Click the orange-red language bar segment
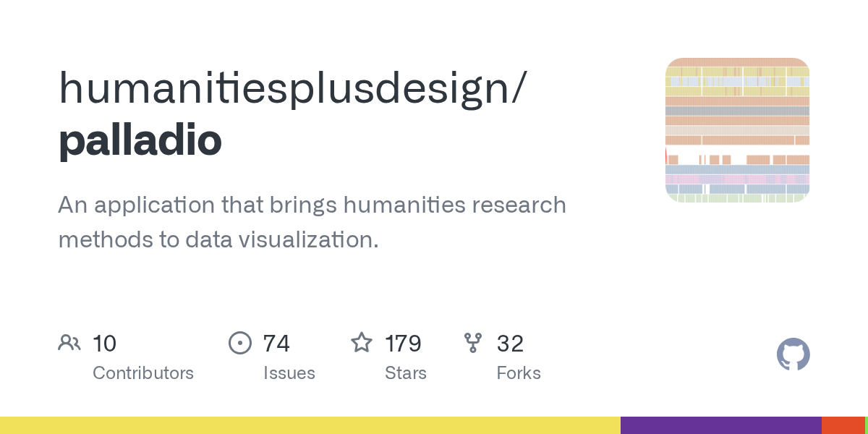This screenshot has height=434, width=868. tap(843, 425)
